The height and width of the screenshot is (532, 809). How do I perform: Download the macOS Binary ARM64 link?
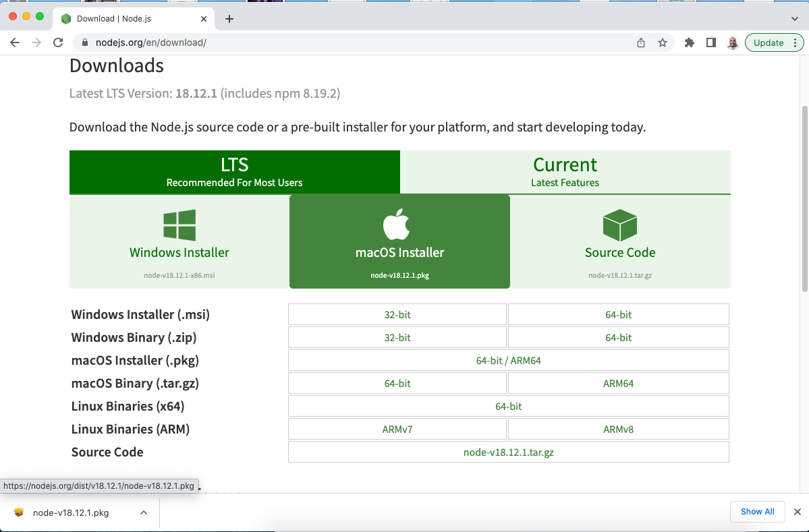[x=618, y=384]
